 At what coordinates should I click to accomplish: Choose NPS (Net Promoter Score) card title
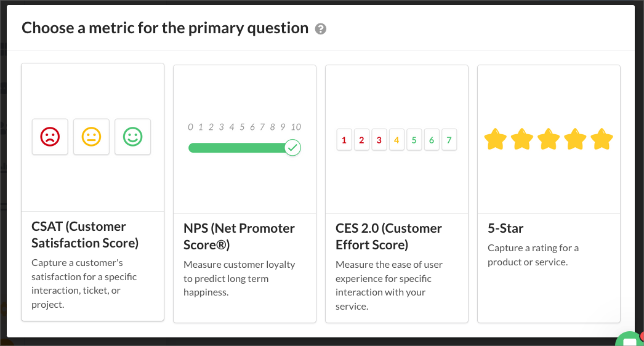[x=239, y=236]
